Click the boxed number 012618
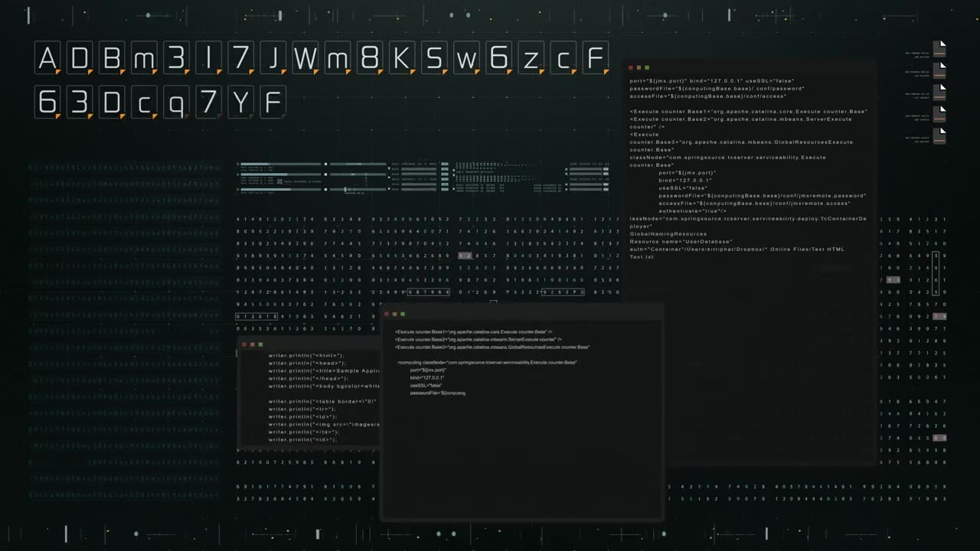The width and height of the screenshot is (980, 551). tap(257, 316)
